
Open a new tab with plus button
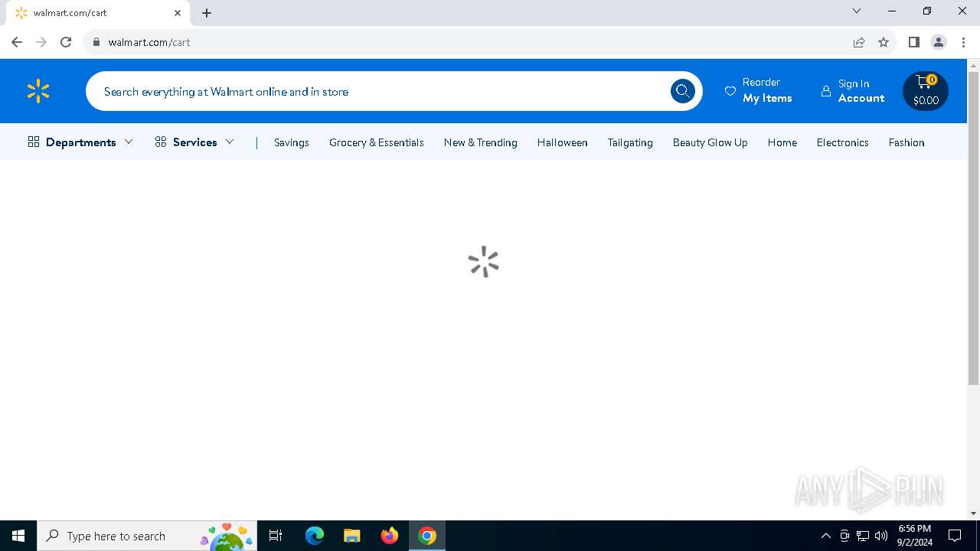[x=207, y=13]
